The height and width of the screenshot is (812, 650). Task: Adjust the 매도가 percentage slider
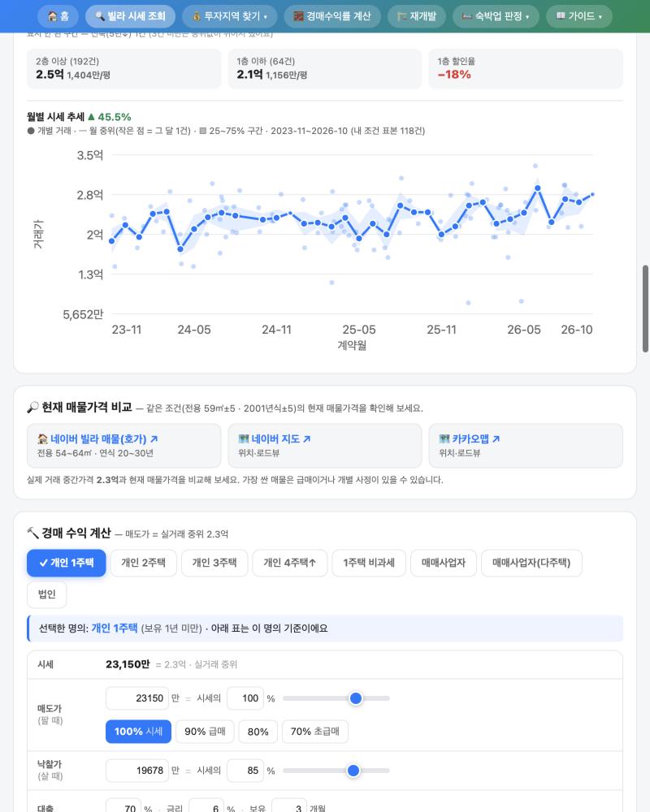click(356, 698)
